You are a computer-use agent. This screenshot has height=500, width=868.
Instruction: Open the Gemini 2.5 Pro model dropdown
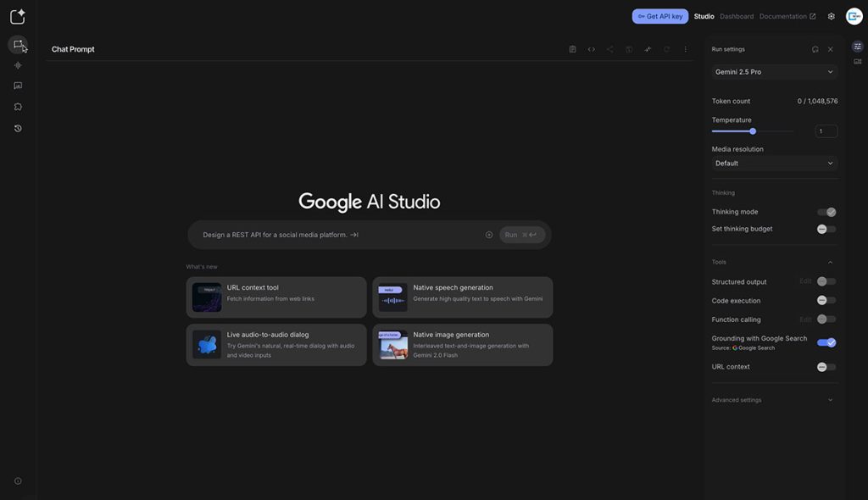774,72
